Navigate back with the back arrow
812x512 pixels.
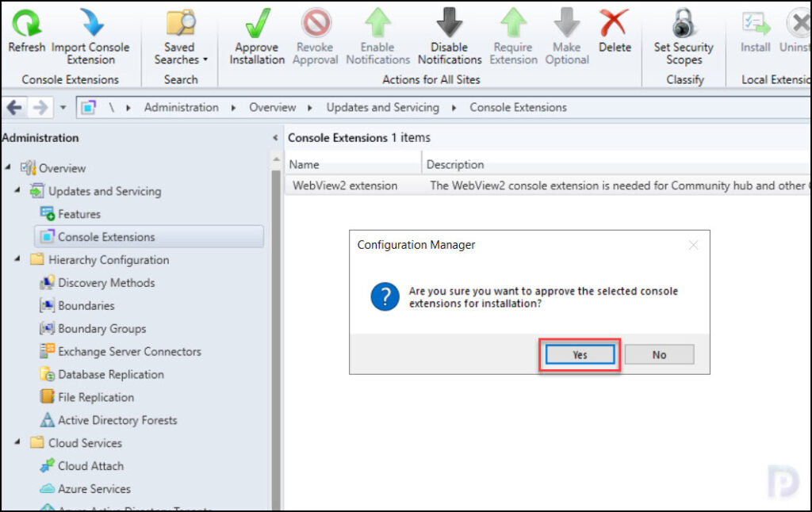[x=14, y=108]
